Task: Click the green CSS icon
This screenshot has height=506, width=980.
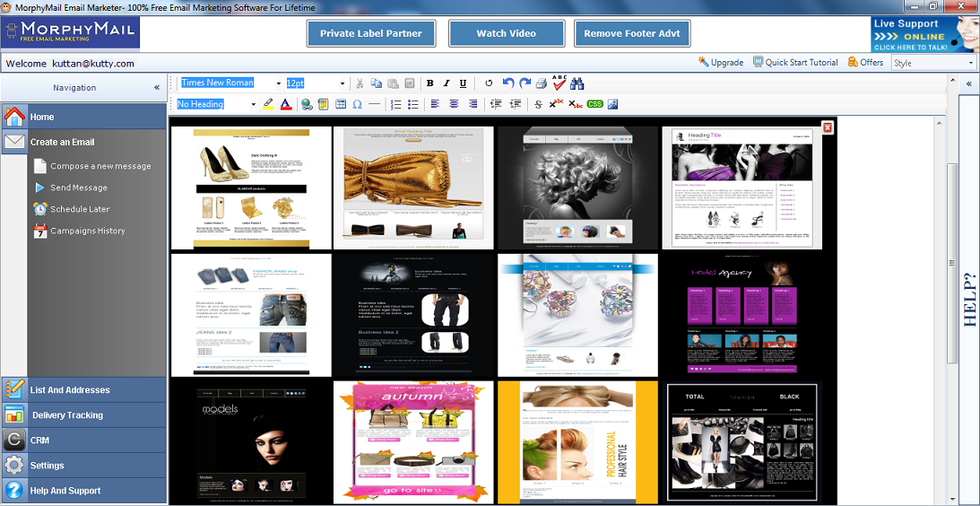Action: (595, 104)
